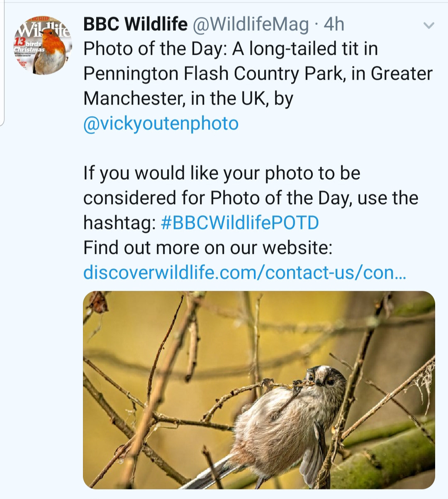This screenshot has width=448, height=499.
Task: Follow the discoverwildlife.com website link
Action: pyautogui.click(x=245, y=273)
